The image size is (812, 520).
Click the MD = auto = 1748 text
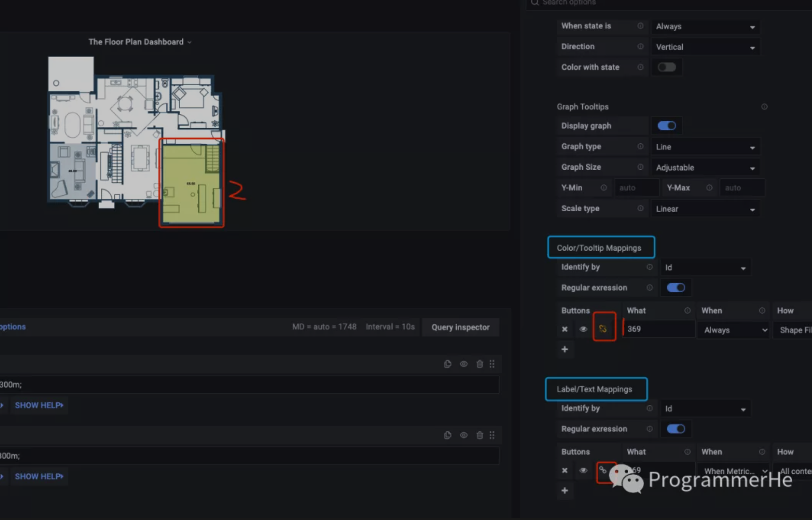click(324, 327)
